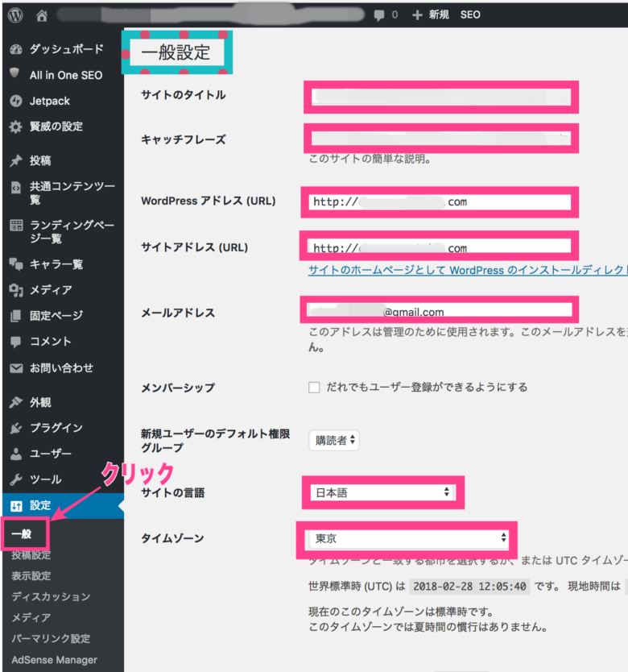Click the paintbrush icon for 外観
Screen dimensions: 628x672
pyautogui.click(x=16, y=402)
